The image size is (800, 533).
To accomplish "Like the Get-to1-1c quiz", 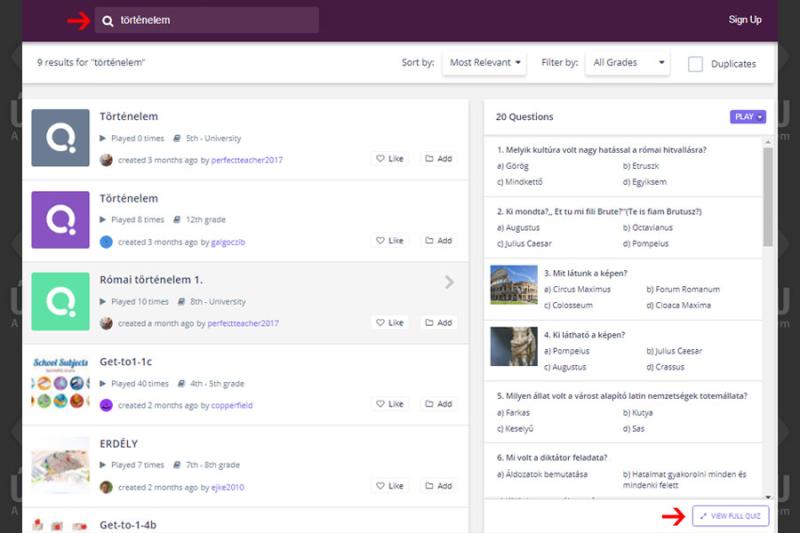I will [x=389, y=404].
